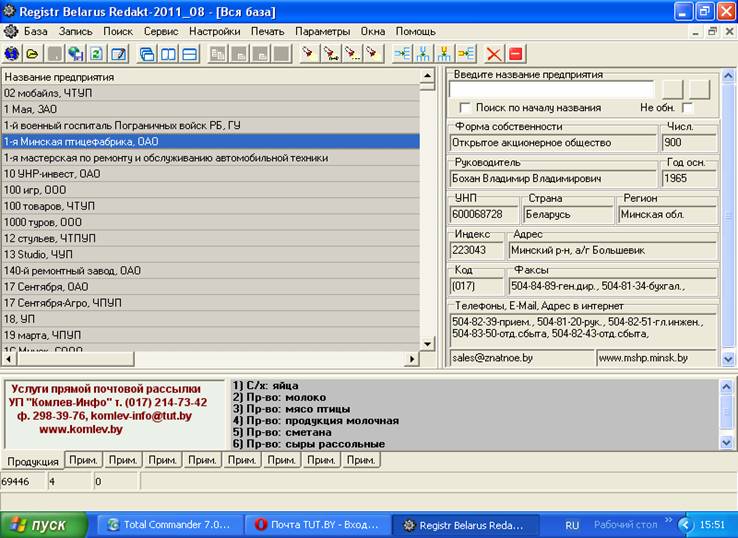
Task: Click the green refresh toolbar icon
Action: coord(97,53)
